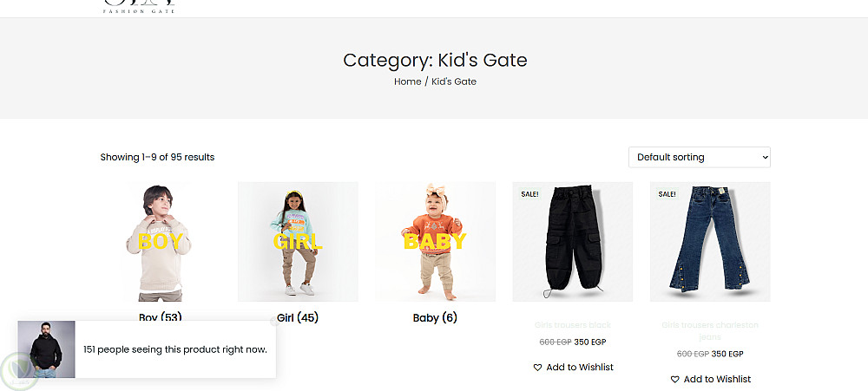The image size is (868, 391).
Task: Go to Home via breadcrumb
Action: point(407,81)
